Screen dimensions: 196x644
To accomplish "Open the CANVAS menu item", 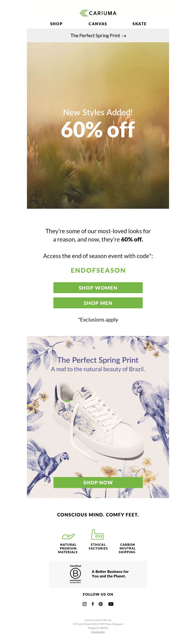I will click(98, 24).
